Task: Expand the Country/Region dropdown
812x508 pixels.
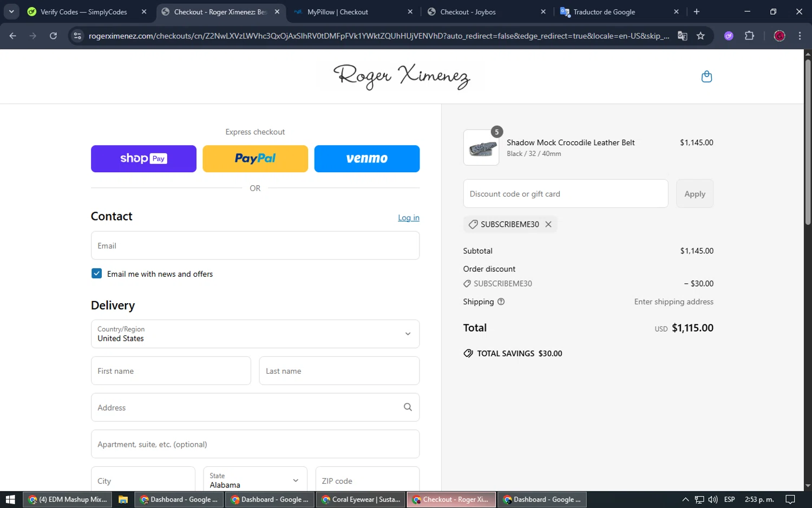Action: point(255,334)
